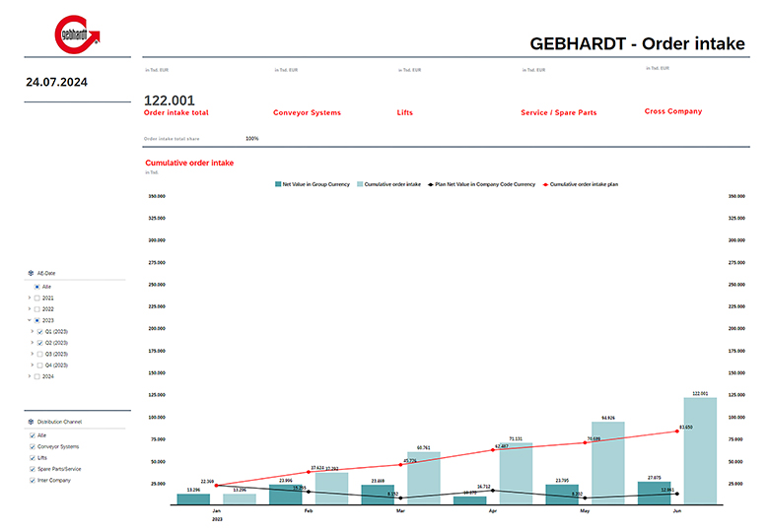This screenshot has width=769, height=532.
Task: Select the Alle radio button under AE-Date
Action: pos(36,287)
